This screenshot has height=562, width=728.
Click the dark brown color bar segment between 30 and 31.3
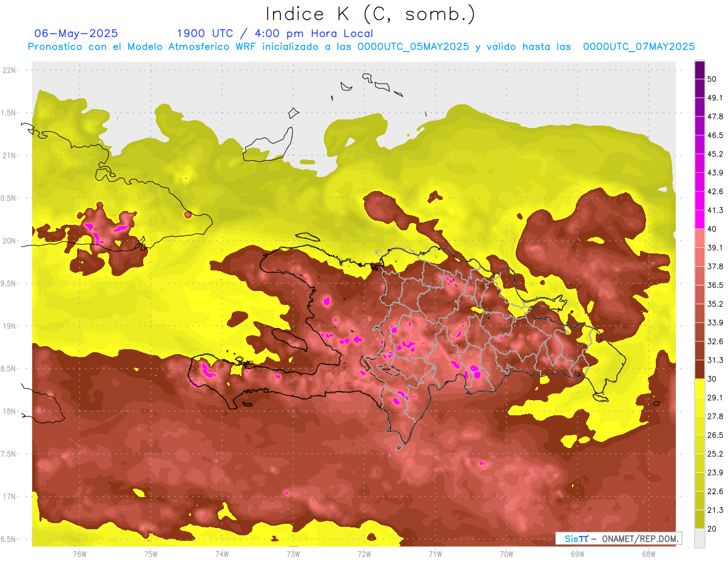click(699, 369)
